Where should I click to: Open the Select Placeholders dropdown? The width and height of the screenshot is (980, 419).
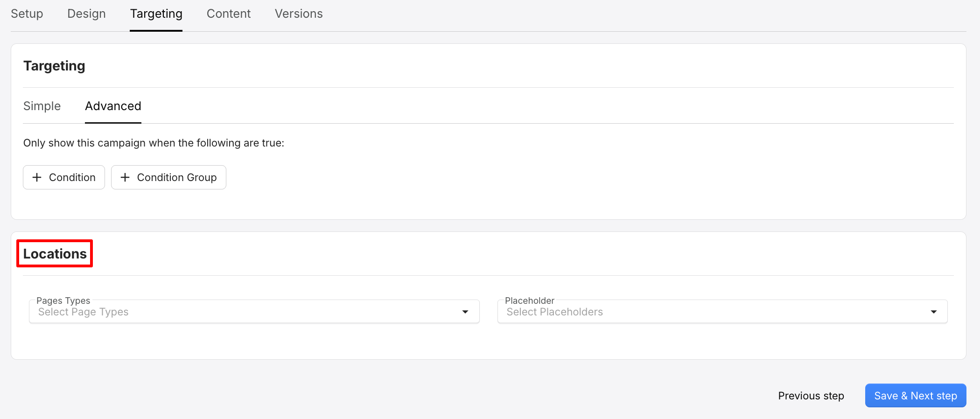(700, 311)
